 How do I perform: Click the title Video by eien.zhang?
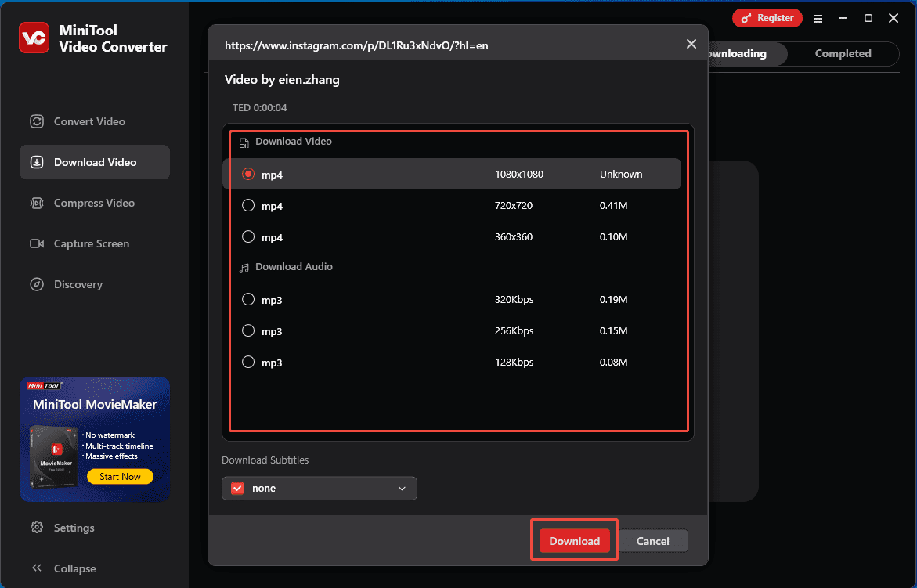click(282, 80)
